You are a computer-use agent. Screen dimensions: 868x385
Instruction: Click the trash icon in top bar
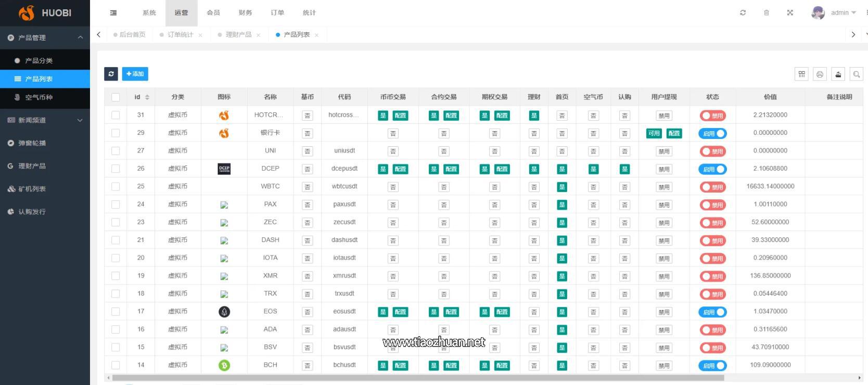[766, 12]
